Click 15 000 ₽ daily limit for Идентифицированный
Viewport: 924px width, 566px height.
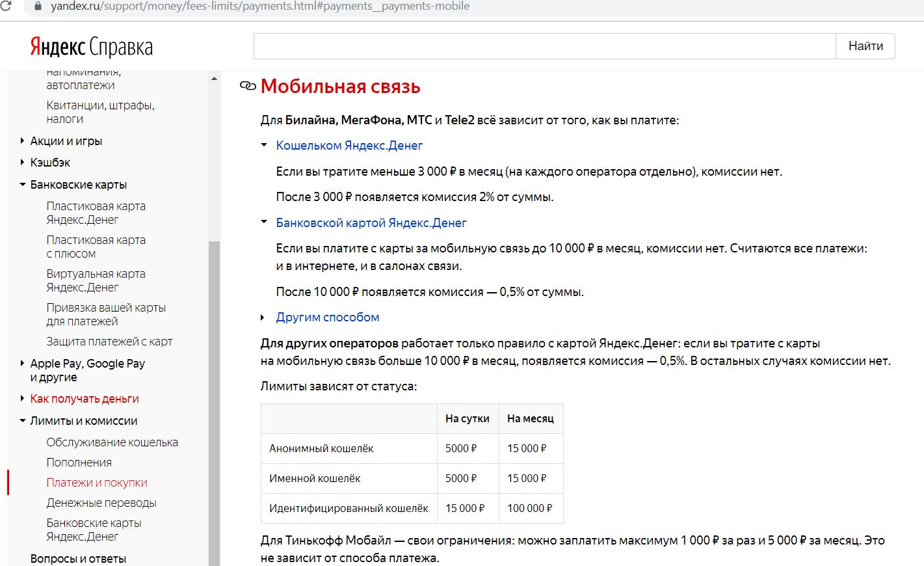pyautogui.click(x=468, y=509)
